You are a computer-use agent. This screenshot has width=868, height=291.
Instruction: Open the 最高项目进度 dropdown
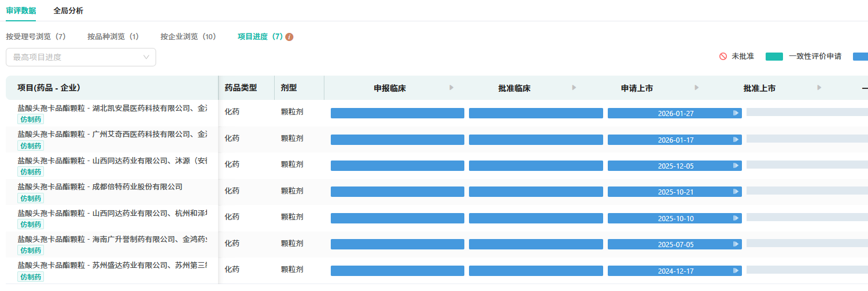click(x=81, y=57)
